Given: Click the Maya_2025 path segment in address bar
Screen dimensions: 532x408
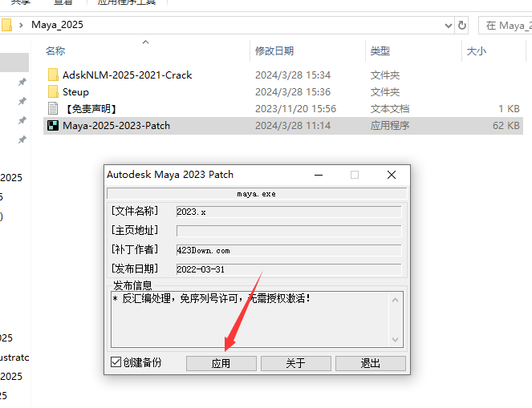Looking at the screenshot, I should pyautogui.click(x=57, y=25).
